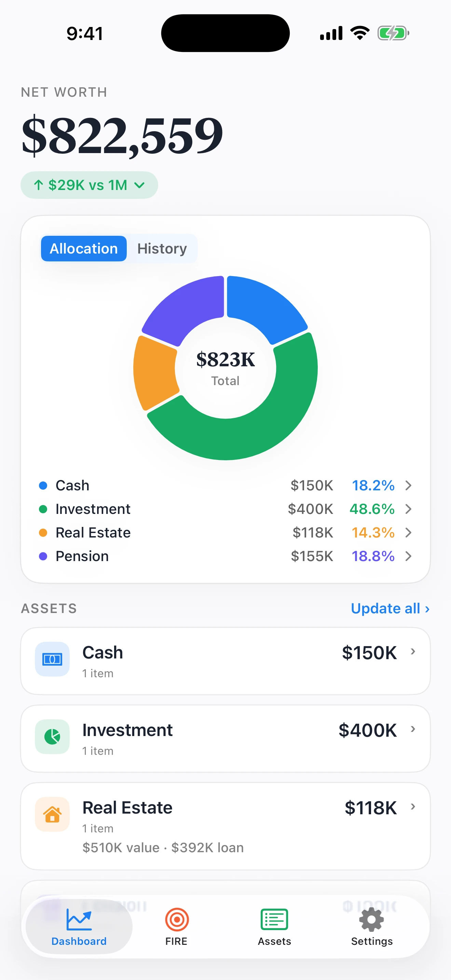Tap the 14.3% Real Estate percentage

373,533
